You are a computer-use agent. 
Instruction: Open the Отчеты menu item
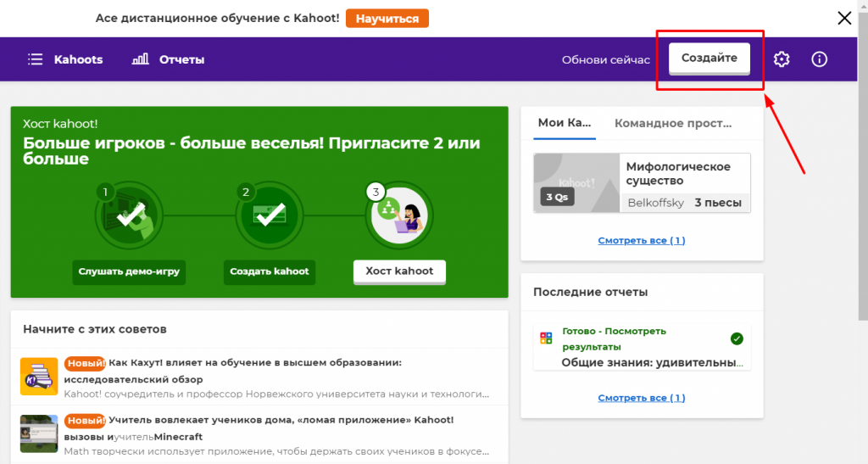[x=181, y=59]
